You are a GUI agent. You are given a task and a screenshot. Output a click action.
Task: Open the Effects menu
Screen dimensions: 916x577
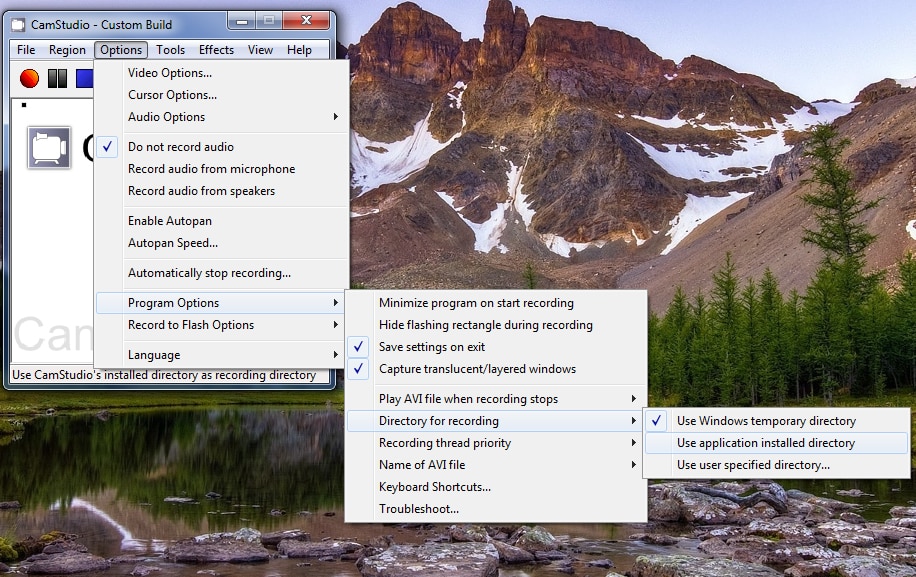(x=216, y=50)
